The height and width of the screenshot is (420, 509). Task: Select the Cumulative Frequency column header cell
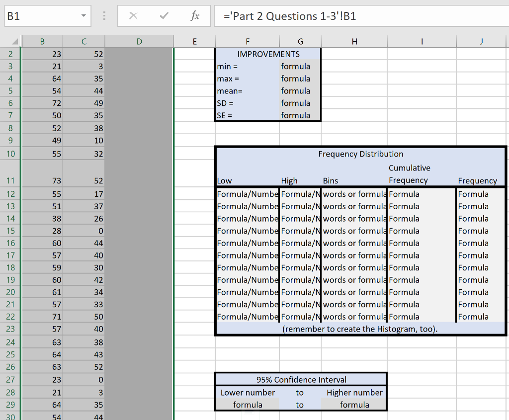410,174
